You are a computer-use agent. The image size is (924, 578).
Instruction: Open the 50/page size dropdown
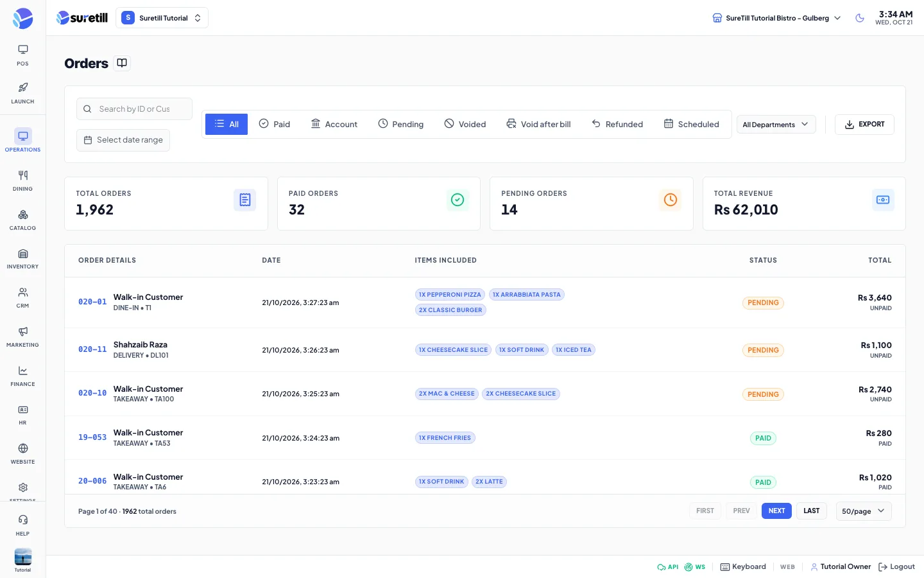click(x=864, y=511)
